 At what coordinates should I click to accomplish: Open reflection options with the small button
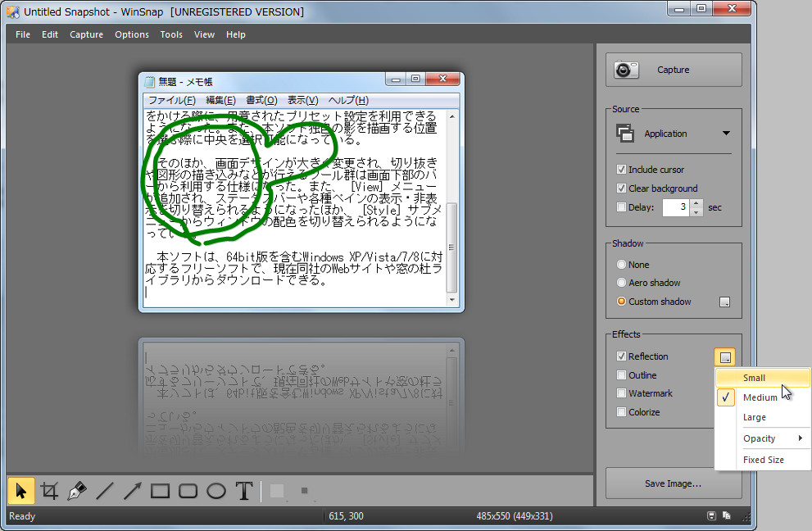tap(725, 356)
